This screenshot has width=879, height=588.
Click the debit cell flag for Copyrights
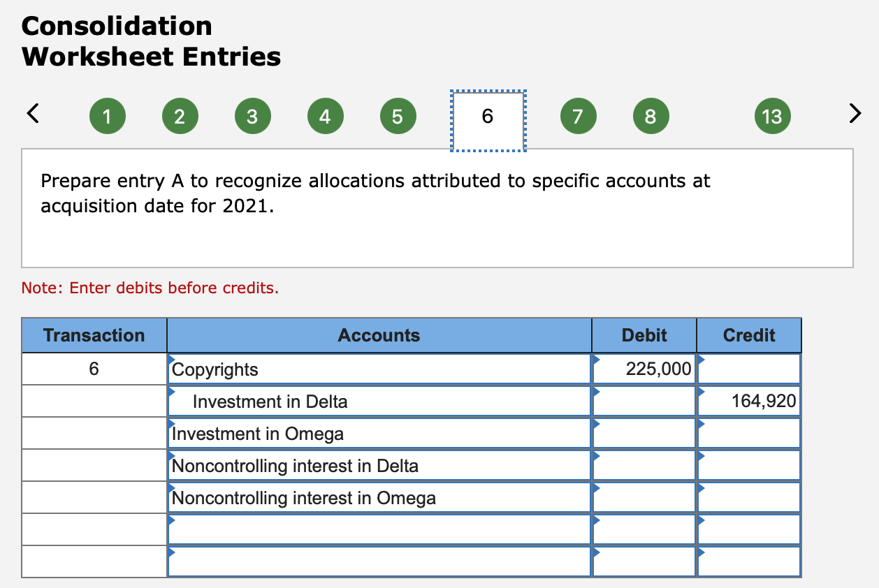click(595, 360)
